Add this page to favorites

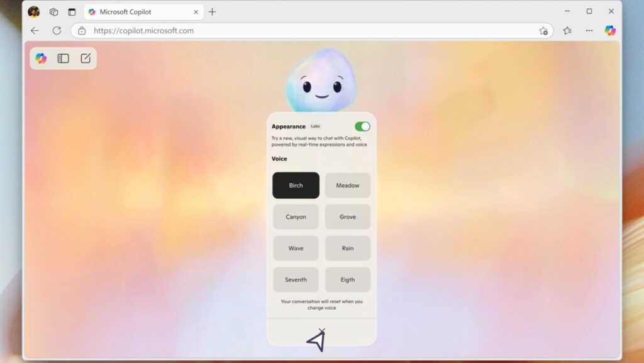point(543,31)
